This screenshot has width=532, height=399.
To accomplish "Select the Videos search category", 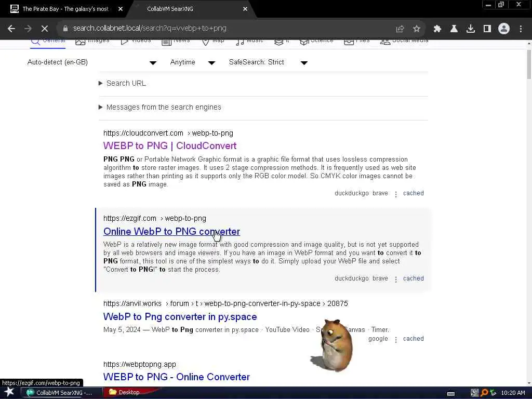I will [x=136, y=42].
